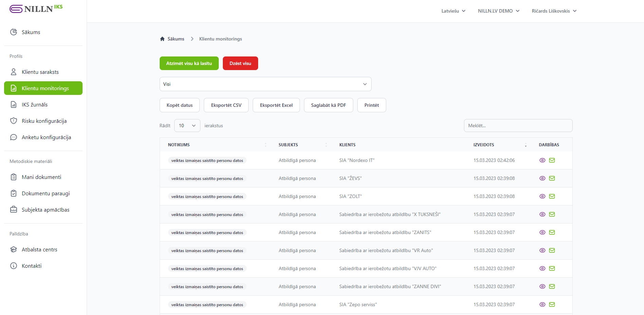Open Klientu saraksts in sidebar

[x=43, y=72]
